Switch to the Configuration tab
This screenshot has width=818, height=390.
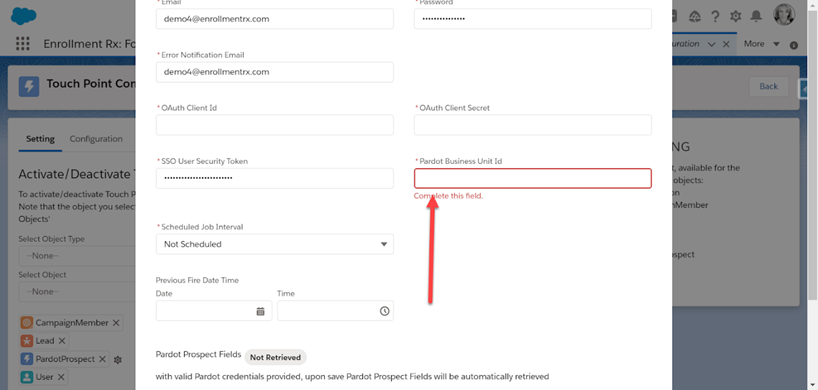point(96,139)
